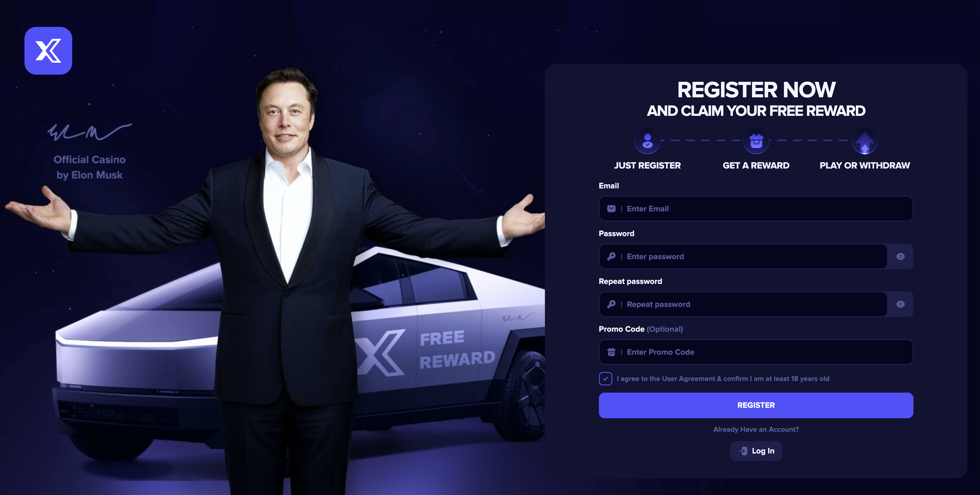This screenshot has width=980, height=495.
Task: Click the Just Register user icon
Action: point(647,141)
